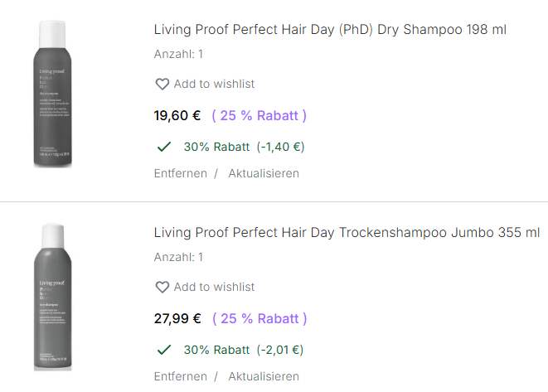Screen dimensions: 548x392
Task: Click 'Add to wishlist' text for 198 ml shampoo
Action: [214, 84]
